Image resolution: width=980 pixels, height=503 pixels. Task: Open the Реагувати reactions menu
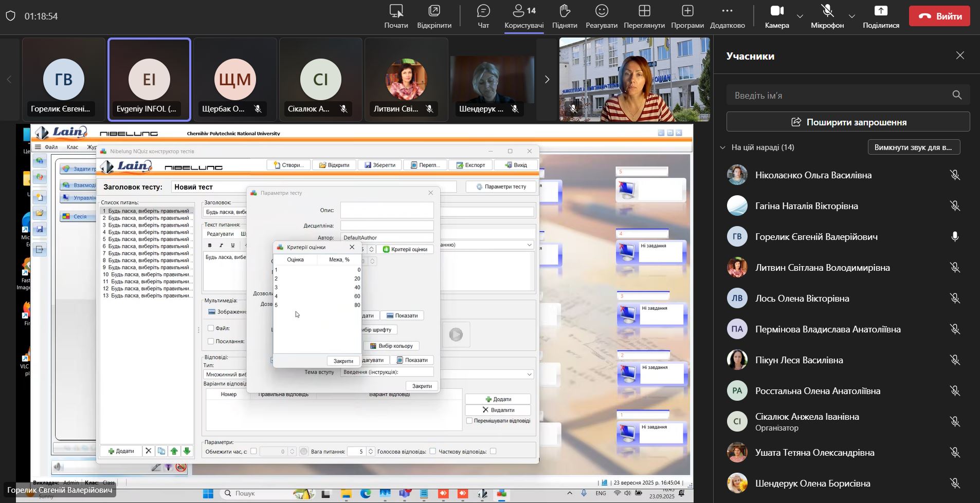click(601, 16)
